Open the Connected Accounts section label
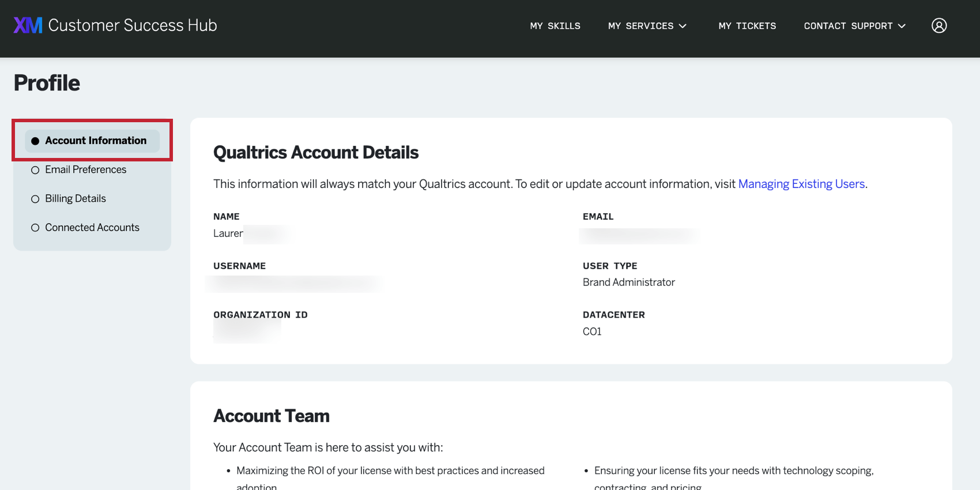 pos(92,227)
